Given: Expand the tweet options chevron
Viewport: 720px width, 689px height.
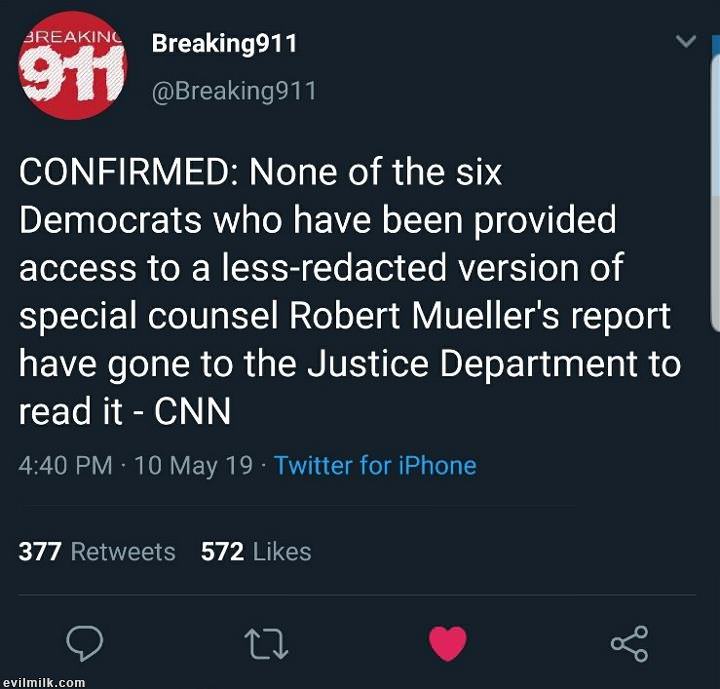Looking at the screenshot, I should pos(685,42).
